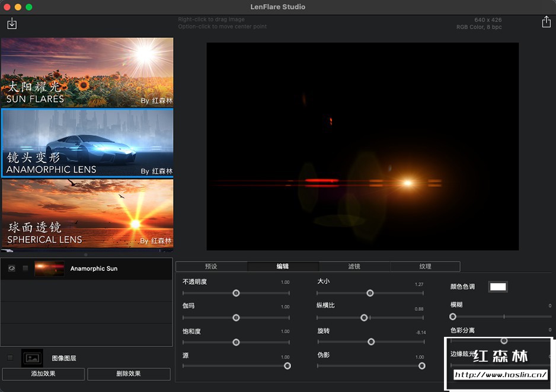
Task: Select the Sun Flares preset category
Action: (x=87, y=72)
